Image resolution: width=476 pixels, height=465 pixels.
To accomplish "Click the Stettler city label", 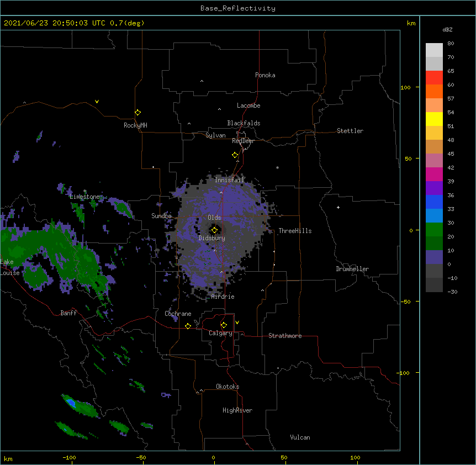I will click(x=350, y=131).
